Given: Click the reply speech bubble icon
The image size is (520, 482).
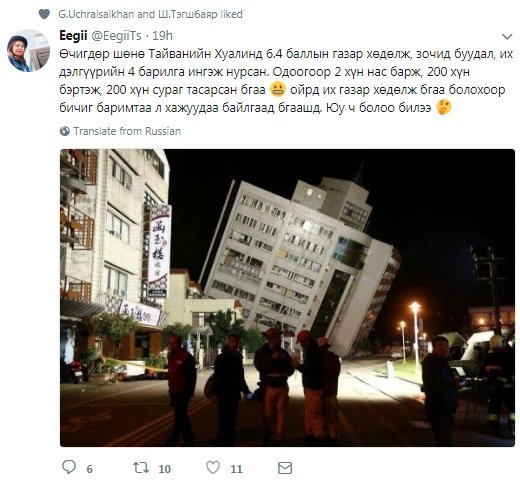Looking at the screenshot, I should click(69, 467).
